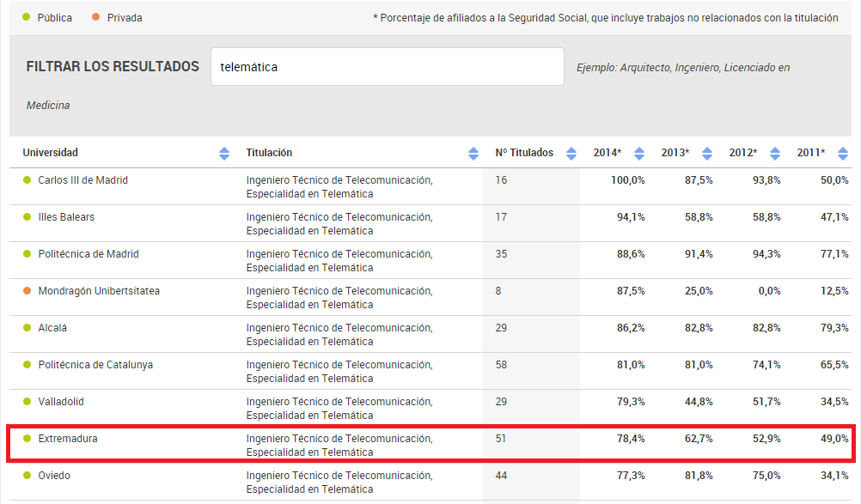Click Illes Balears 2014 value 94,1%
The height and width of the screenshot is (504, 861).
point(631,216)
